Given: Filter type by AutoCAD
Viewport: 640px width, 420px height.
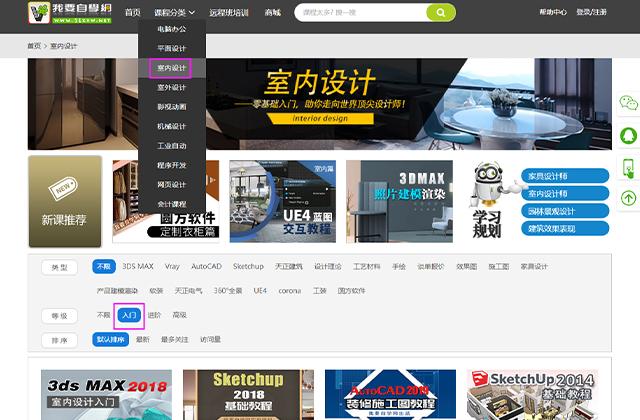Looking at the screenshot, I should click(x=207, y=266).
